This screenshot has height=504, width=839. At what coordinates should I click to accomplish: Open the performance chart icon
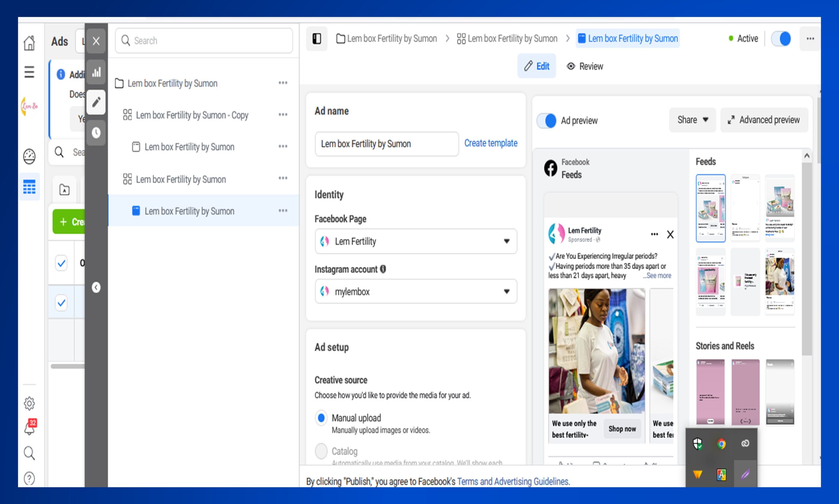coord(96,72)
